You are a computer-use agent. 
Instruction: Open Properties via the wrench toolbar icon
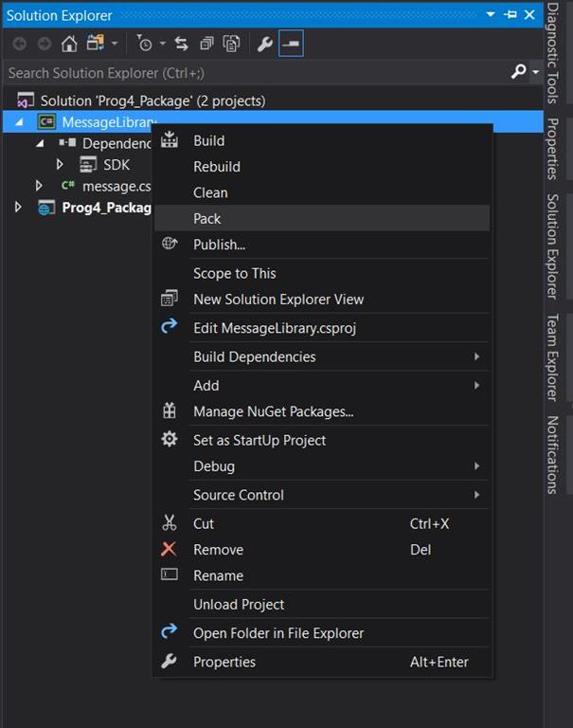pos(265,44)
